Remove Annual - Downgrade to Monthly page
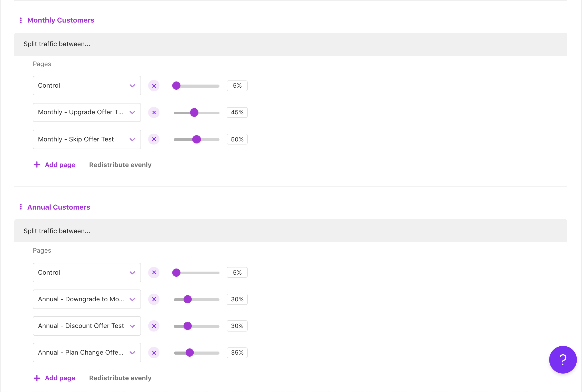582x392 pixels. point(154,299)
